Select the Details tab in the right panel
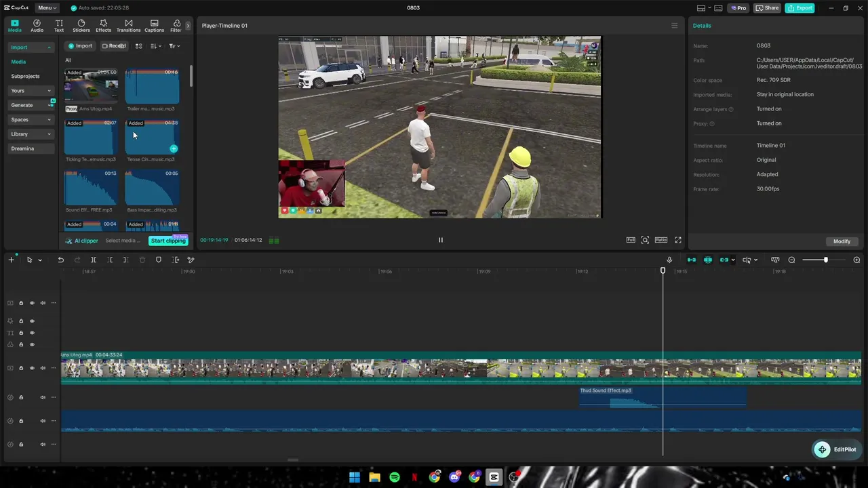This screenshot has height=488, width=868. point(702,26)
